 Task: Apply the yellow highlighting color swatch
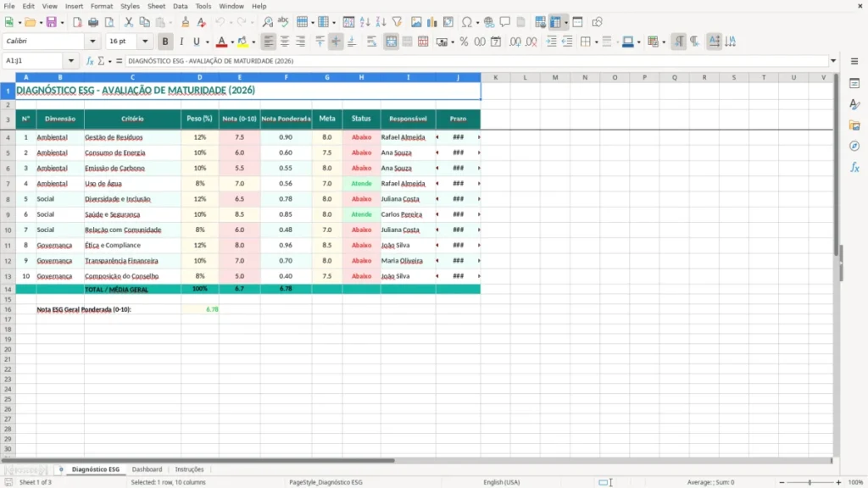pyautogui.click(x=242, y=42)
